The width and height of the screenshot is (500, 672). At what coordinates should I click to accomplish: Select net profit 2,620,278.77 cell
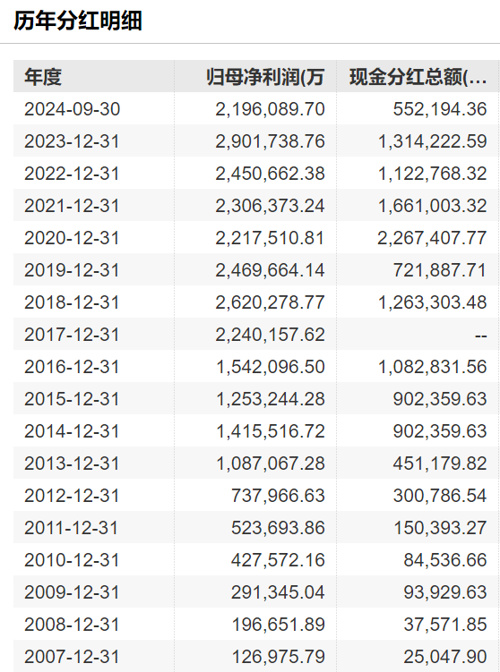click(x=270, y=302)
